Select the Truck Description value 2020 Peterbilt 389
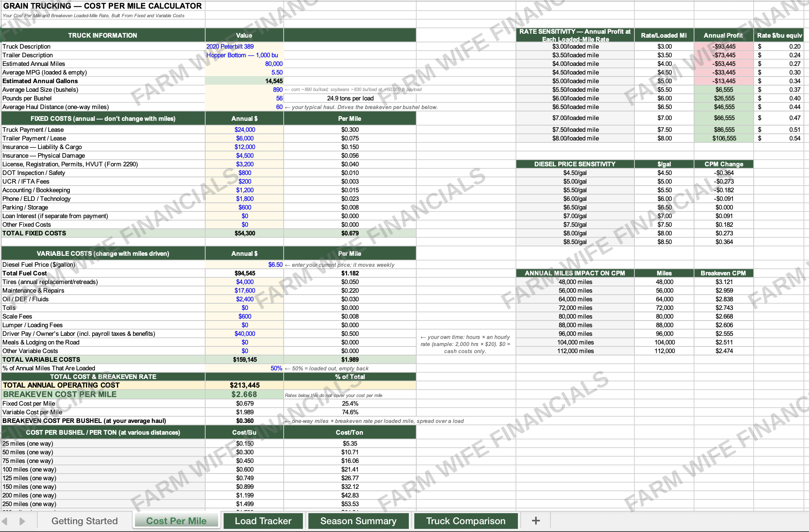The width and height of the screenshot is (809, 532). tap(244, 46)
